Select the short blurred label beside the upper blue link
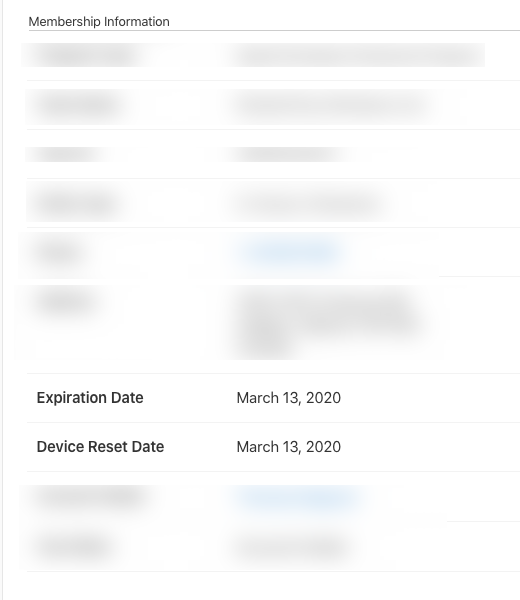 point(57,253)
